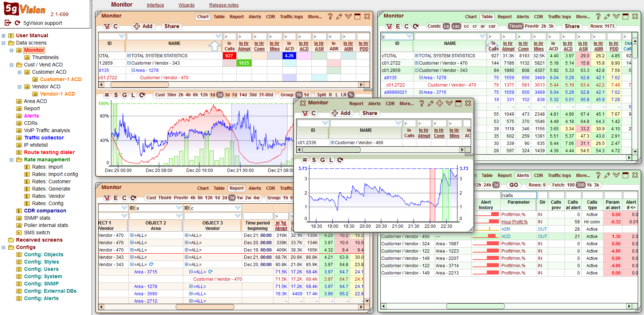Refresh chart in orange Monitor window
The image size is (644, 315).
tap(142, 95)
